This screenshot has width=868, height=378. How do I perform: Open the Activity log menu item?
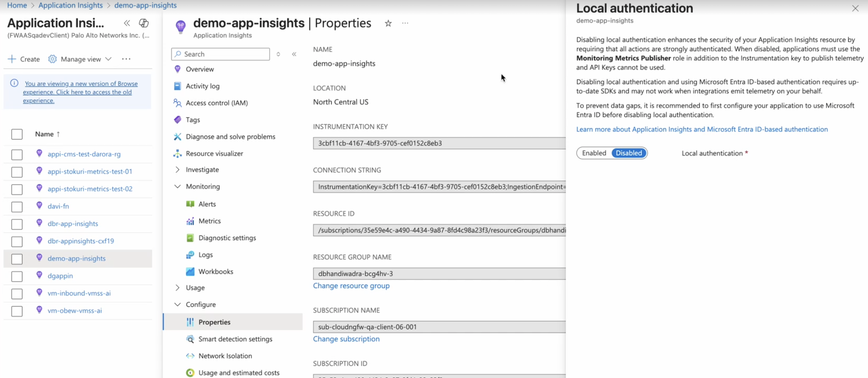pos(202,86)
